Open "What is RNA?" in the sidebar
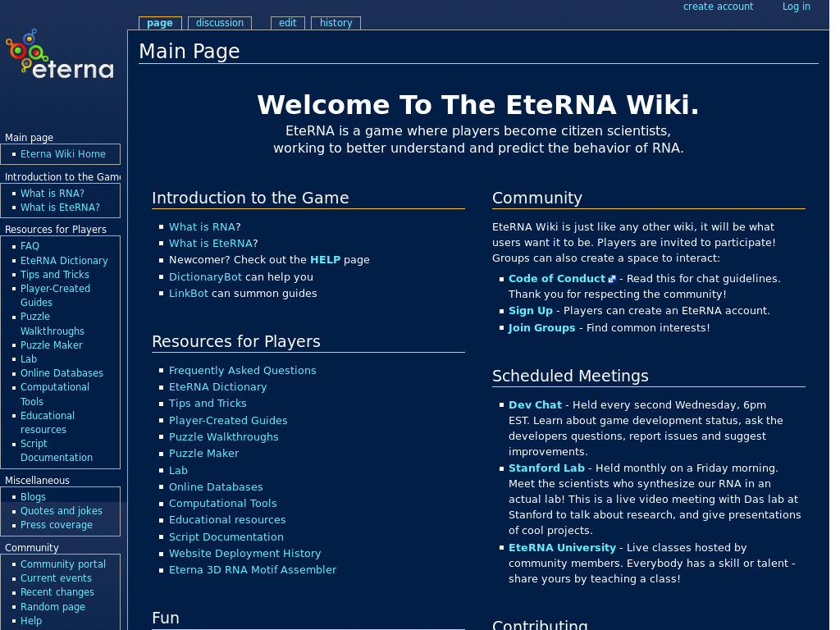The image size is (840, 630). pos(52,193)
